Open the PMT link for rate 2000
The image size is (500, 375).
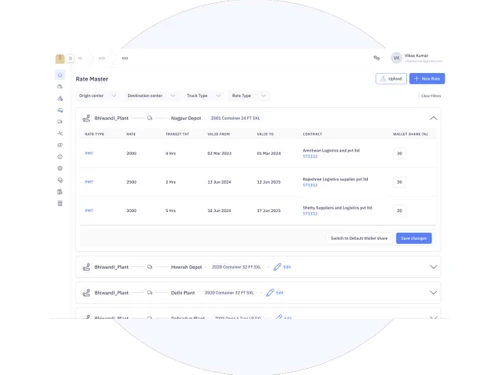89,153
